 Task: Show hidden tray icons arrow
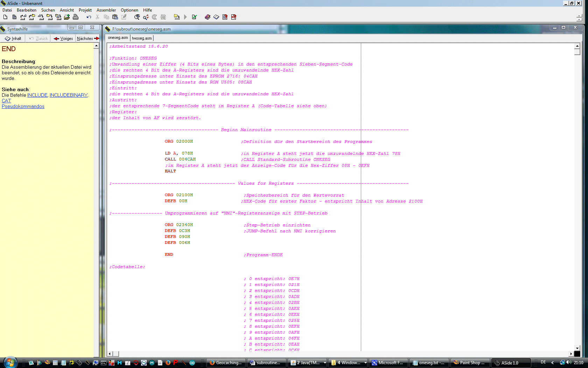[x=552, y=363]
